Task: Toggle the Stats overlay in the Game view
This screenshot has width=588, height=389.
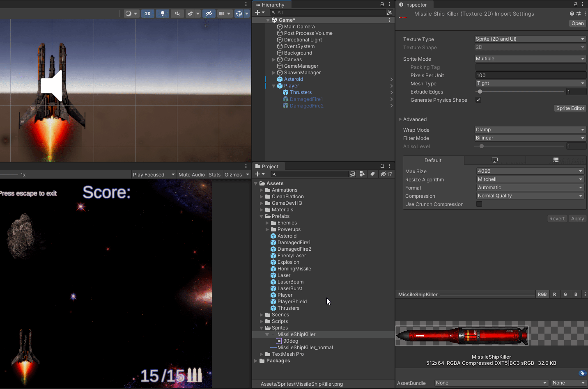Action: (x=215, y=175)
